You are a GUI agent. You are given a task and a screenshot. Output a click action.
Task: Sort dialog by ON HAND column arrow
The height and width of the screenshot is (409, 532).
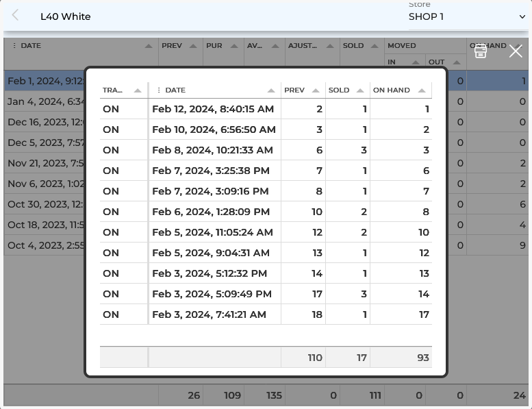tap(422, 90)
